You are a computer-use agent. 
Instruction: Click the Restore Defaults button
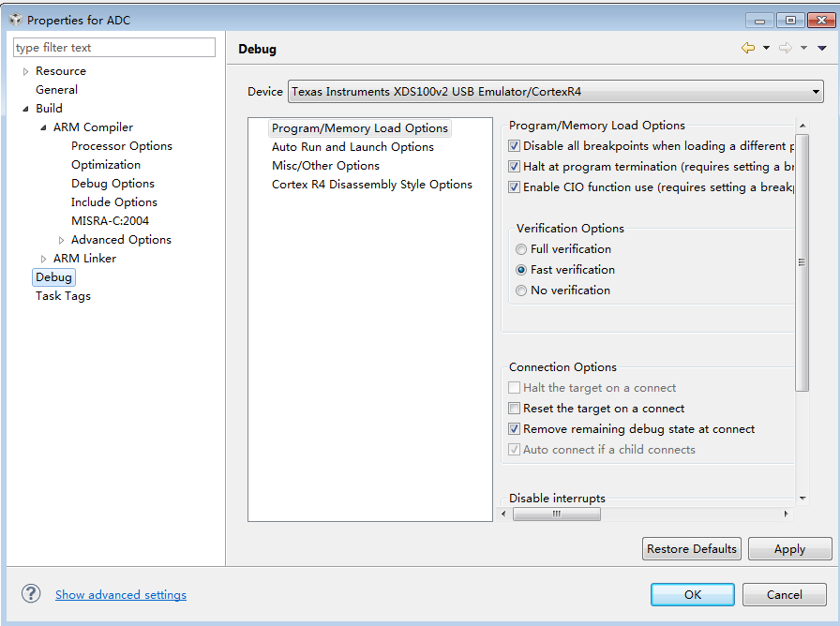click(692, 549)
